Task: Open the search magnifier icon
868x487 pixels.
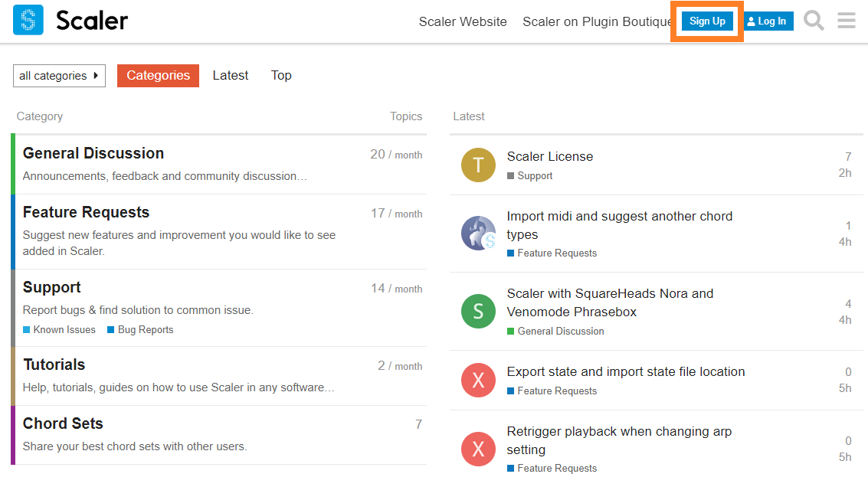Action: pos(813,21)
